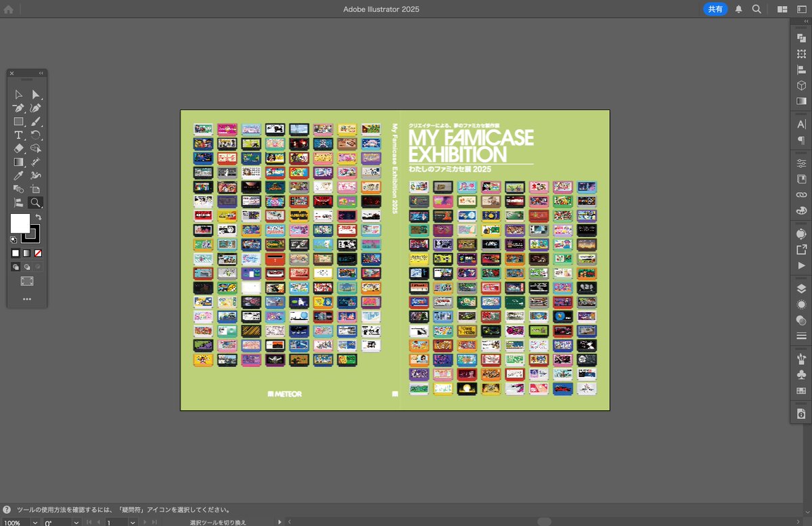812x526 pixels.
Task: Open the Appearance panel icon
Action: (801, 305)
